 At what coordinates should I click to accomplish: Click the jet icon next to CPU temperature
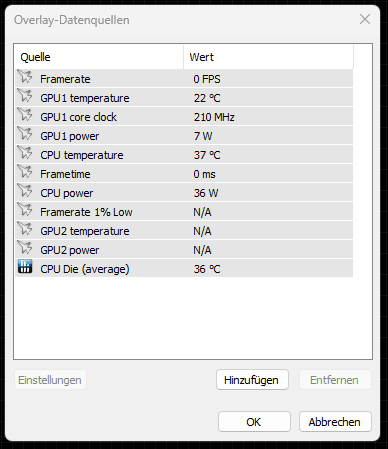(25, 153)
